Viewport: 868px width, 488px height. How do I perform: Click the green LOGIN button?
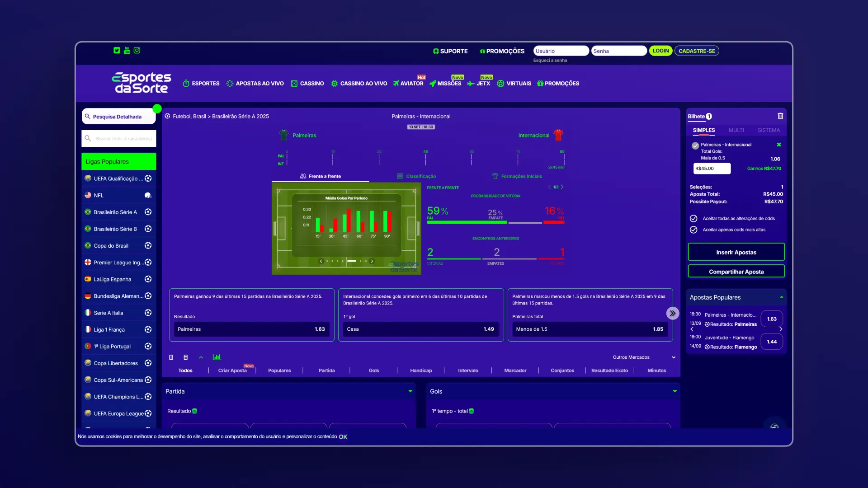pos(660,51)
